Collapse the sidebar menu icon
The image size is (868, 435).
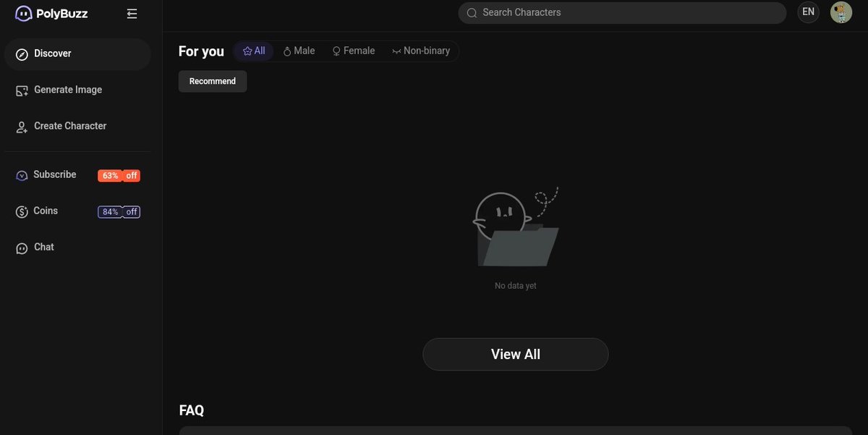132,13
